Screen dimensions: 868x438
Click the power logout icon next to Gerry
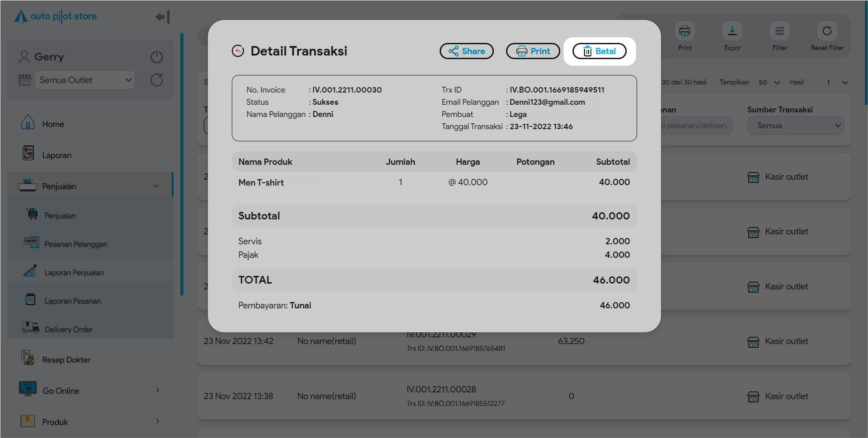pyautogui.click(x=156, y=57)
